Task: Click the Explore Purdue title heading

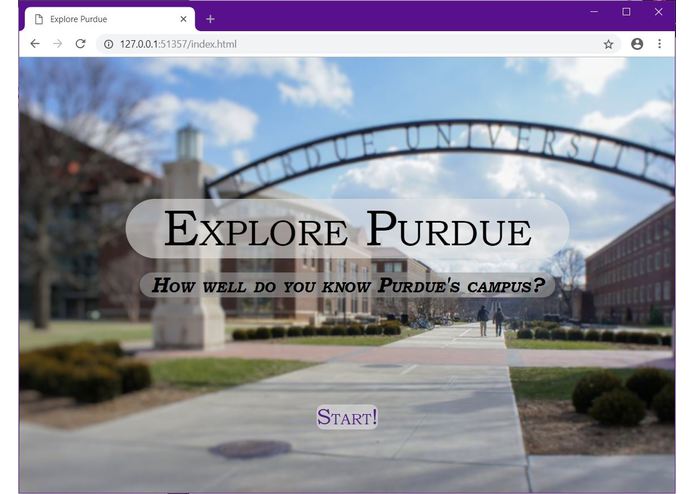Action: pos(348,229)
